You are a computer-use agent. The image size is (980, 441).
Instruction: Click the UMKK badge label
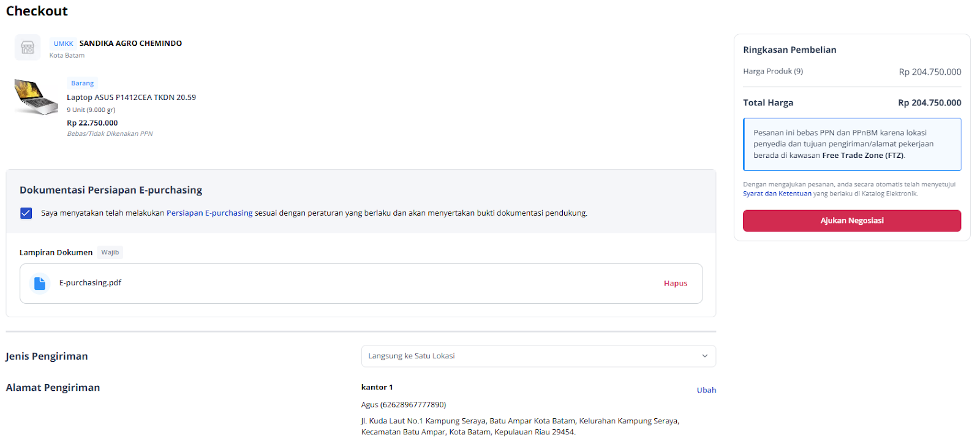point(63,43)
